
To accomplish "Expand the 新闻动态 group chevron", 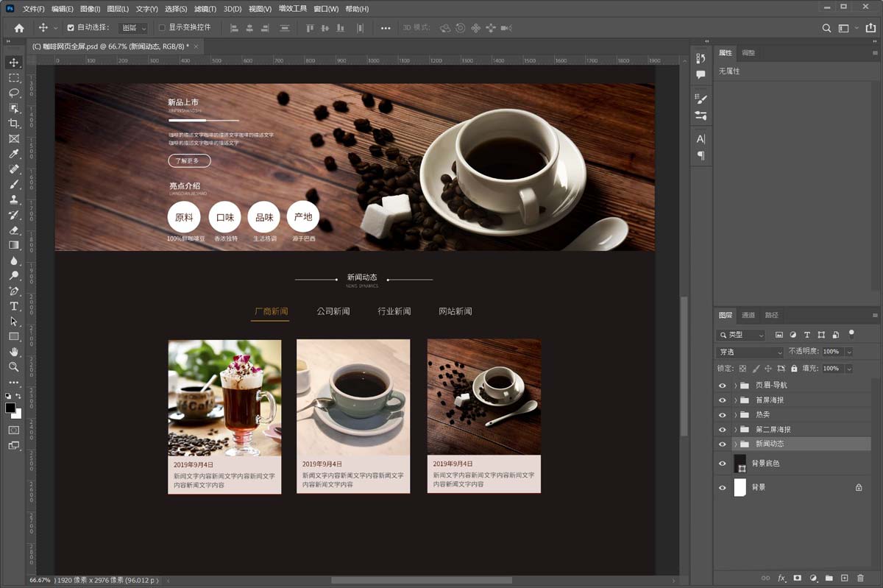I will tap(735, 444).
